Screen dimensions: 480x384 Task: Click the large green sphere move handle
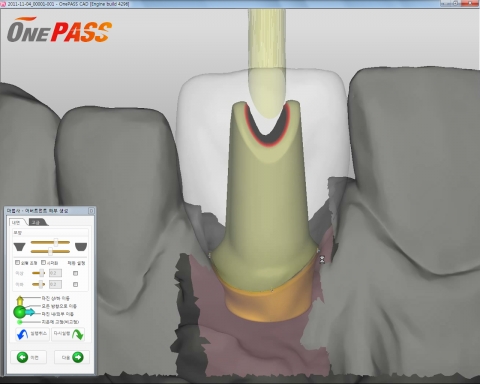19,312
